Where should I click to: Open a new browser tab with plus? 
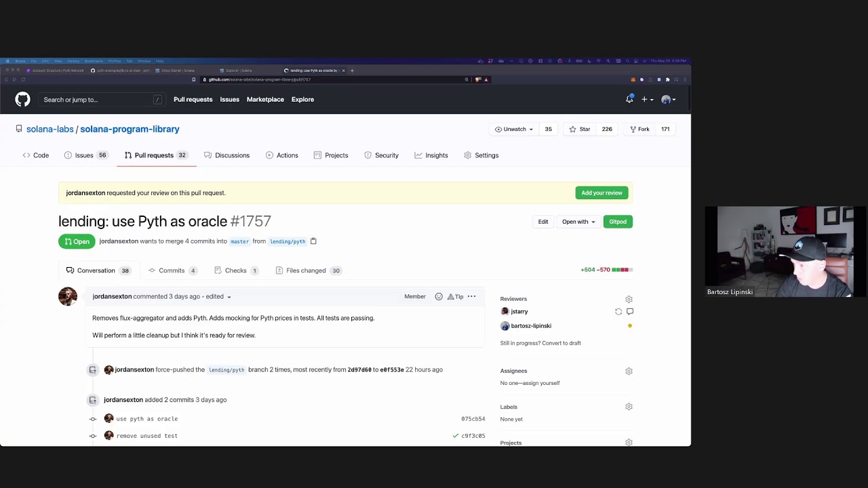[352, 70]
